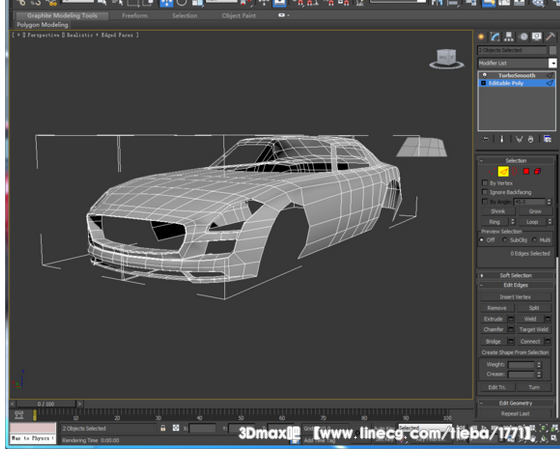Enable Ignore Backfacing checkbox
Viewport: 560px width, 450px height.
(x=485, y=192)
